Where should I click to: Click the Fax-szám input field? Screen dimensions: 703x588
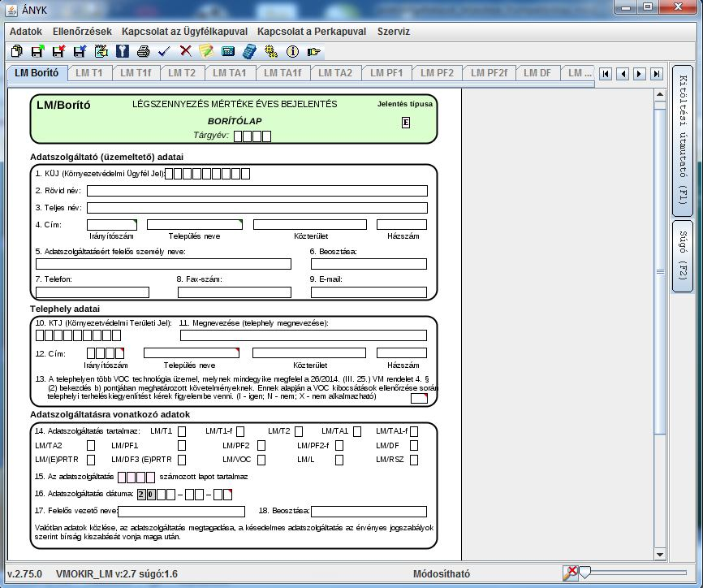click(235, 292)
